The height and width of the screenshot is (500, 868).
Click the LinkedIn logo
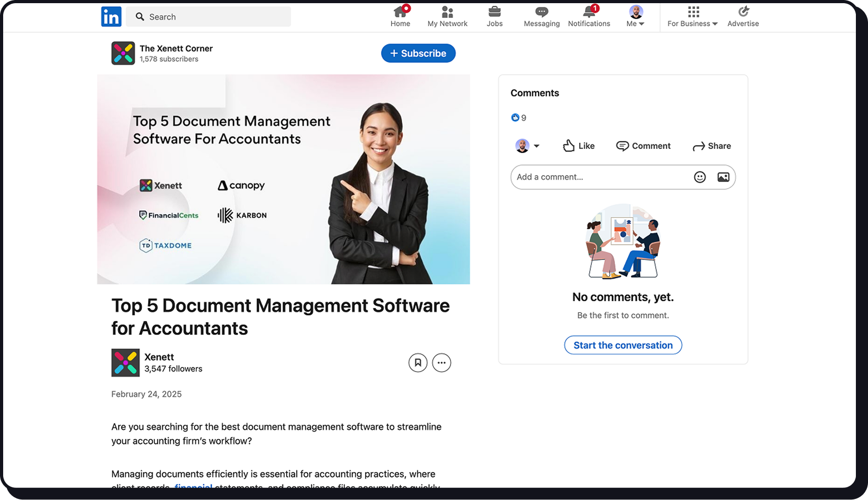(x=111, y=17)
